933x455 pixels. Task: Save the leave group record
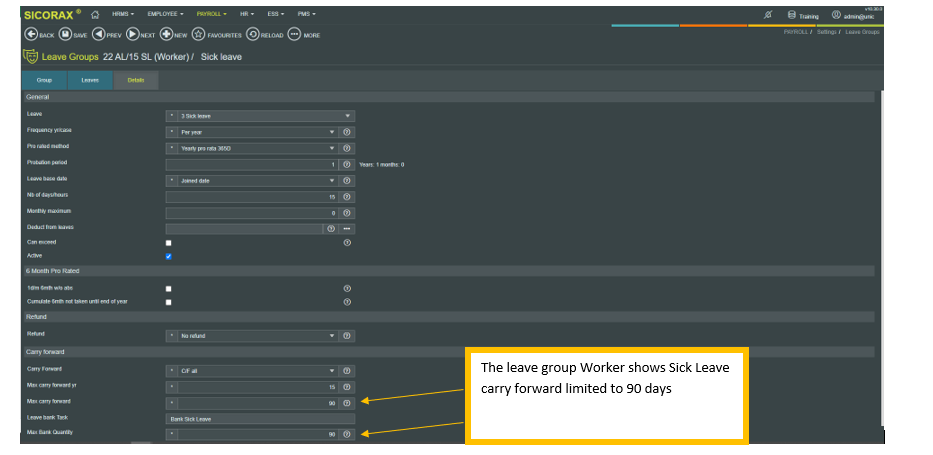(x=67, y=34)
